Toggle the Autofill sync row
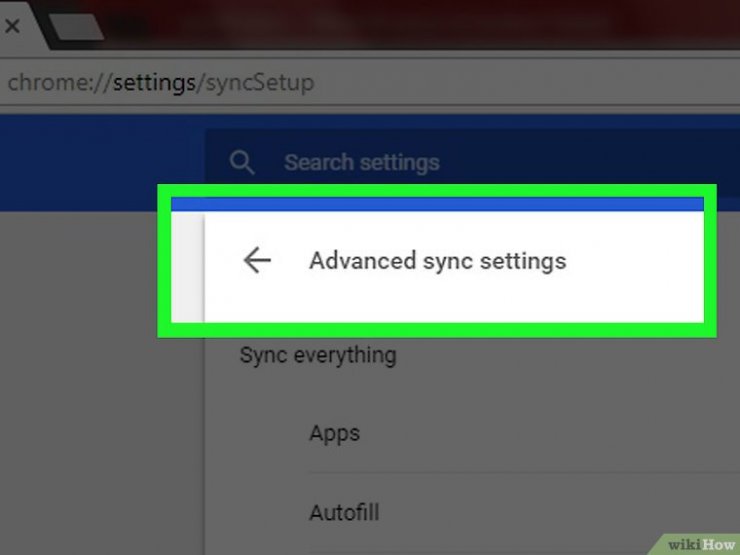Image resolution: width=740 pixels, height=555 pixels. (343, 513)
